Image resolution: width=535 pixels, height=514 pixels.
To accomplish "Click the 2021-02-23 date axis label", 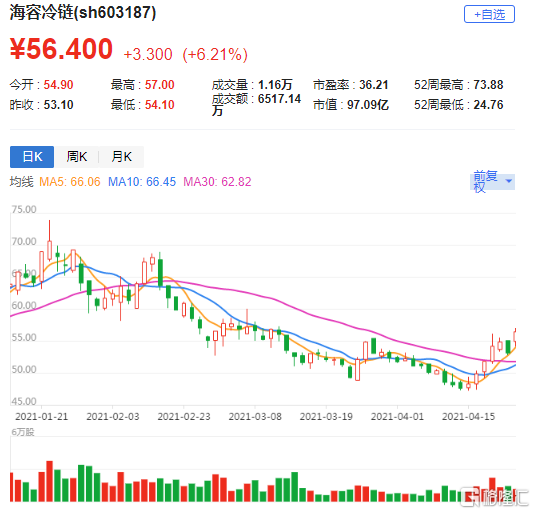I will 184,417.
